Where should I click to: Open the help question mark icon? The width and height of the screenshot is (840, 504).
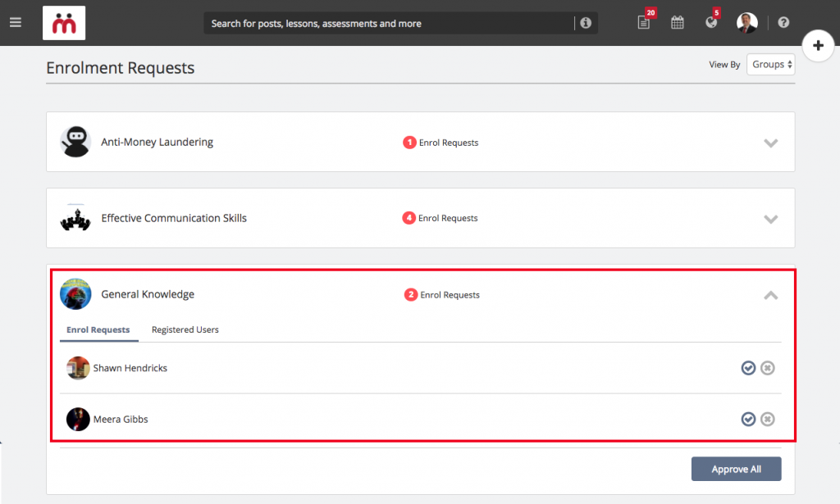[783, 22]
